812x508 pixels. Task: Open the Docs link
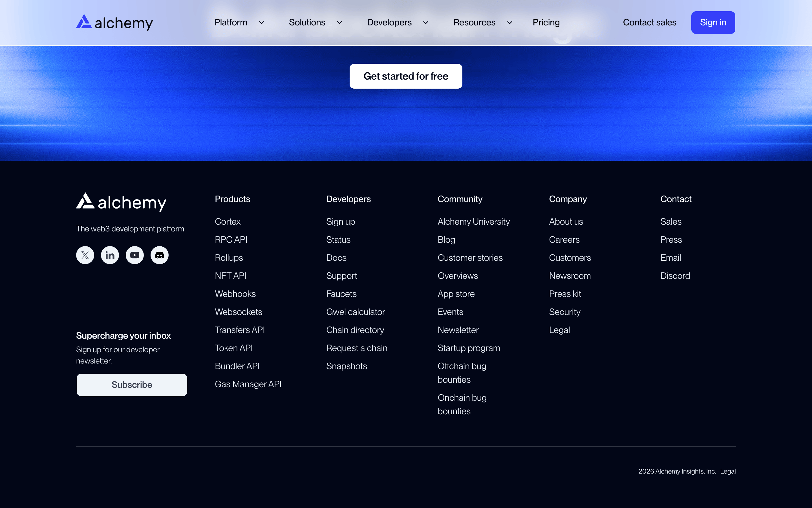pyautogui.click(x=336, y=258)
